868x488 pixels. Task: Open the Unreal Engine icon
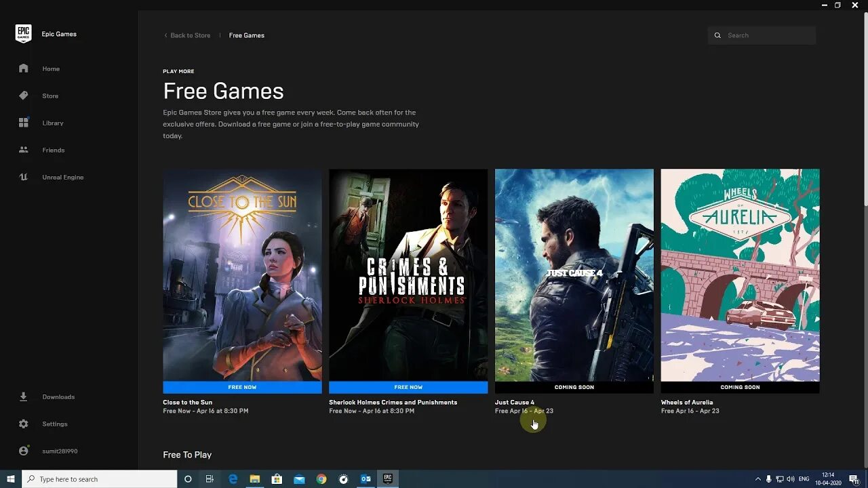coord(24,177)
